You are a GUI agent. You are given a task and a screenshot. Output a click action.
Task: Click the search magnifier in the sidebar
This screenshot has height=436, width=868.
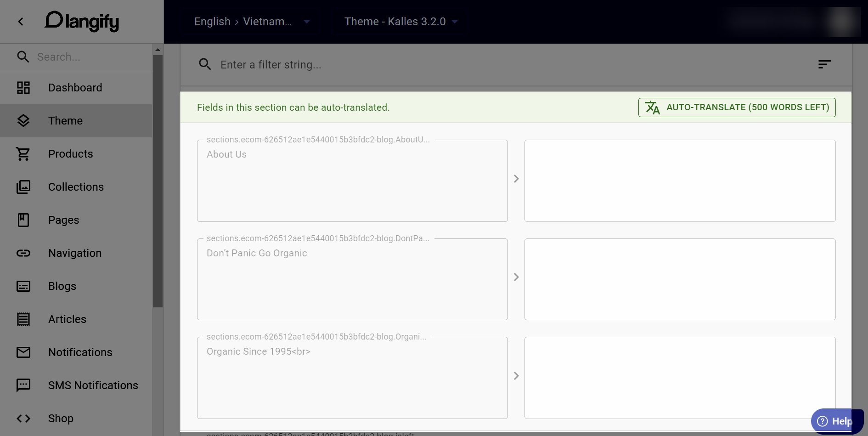pyautogui.click(x=23, y=57)
